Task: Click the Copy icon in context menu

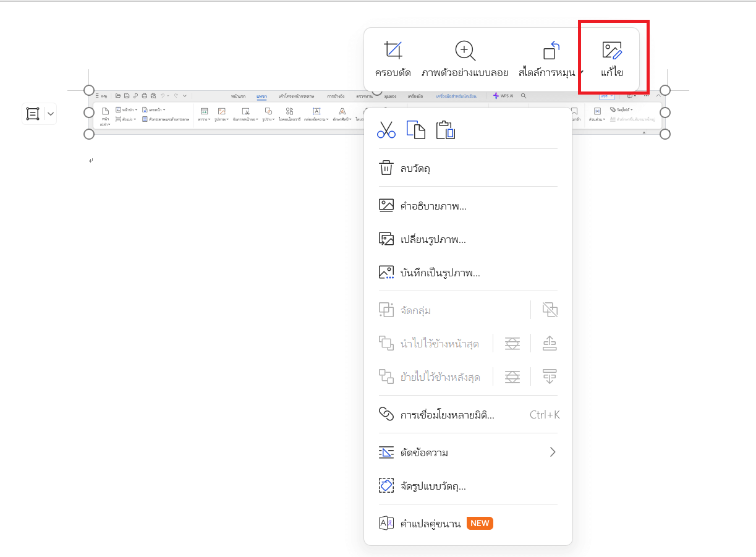Action: pyautogui.click(x=415, y=129)
